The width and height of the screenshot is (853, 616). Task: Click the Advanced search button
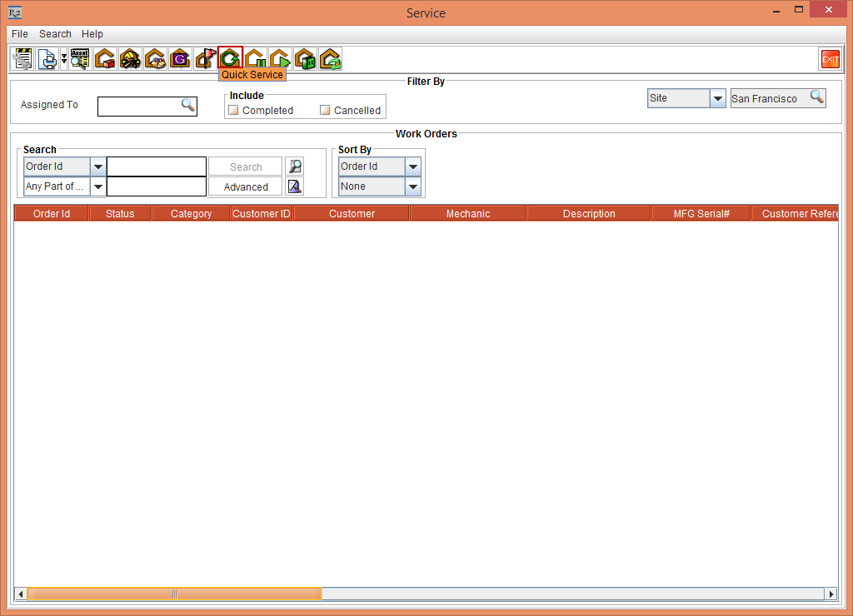[x=246, y=187]
